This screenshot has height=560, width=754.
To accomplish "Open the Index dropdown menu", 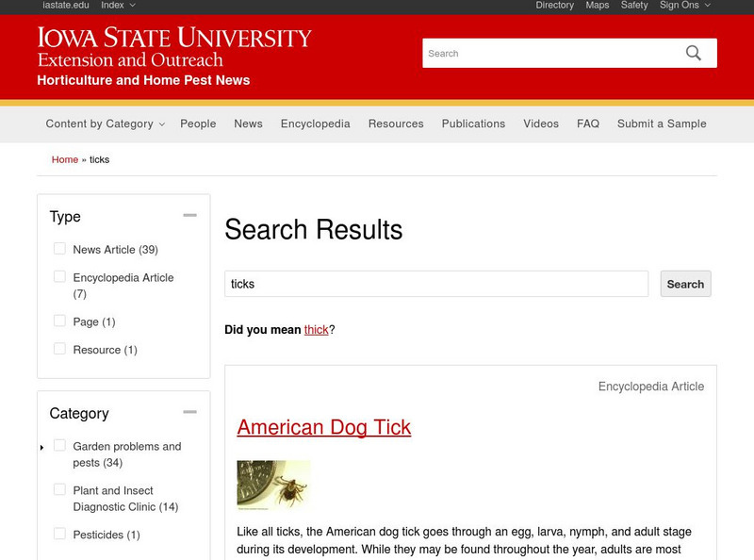I will 114,5.
